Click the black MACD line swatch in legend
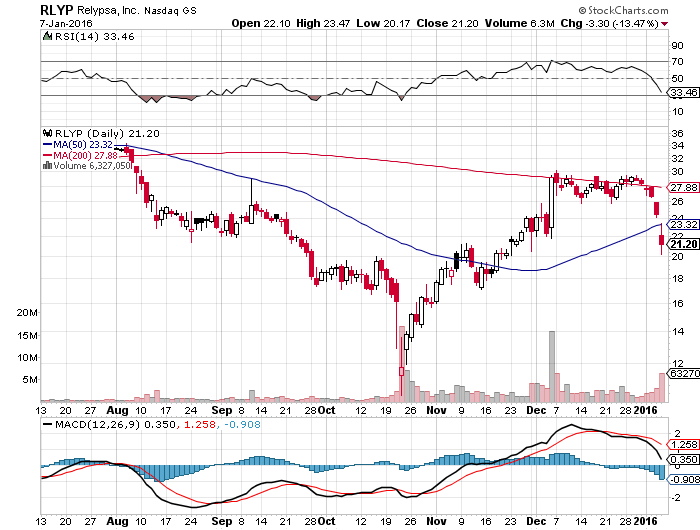The height and width of the screenshot is (530, 700). click(47, 424)
